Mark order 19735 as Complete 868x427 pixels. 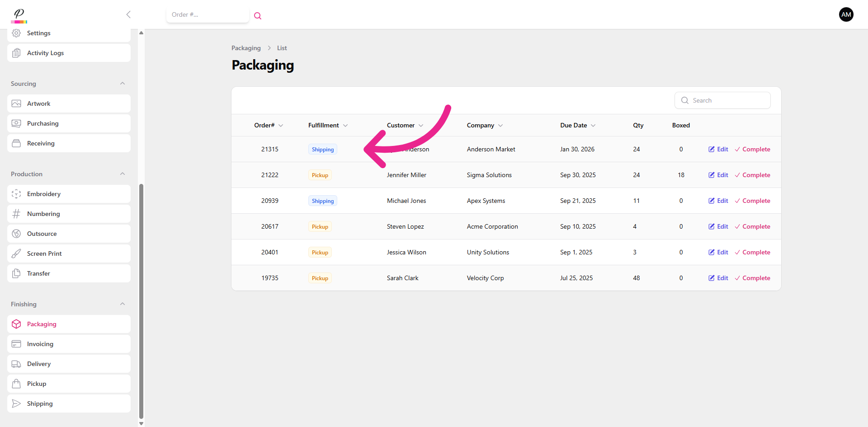[x=752, y=278]
